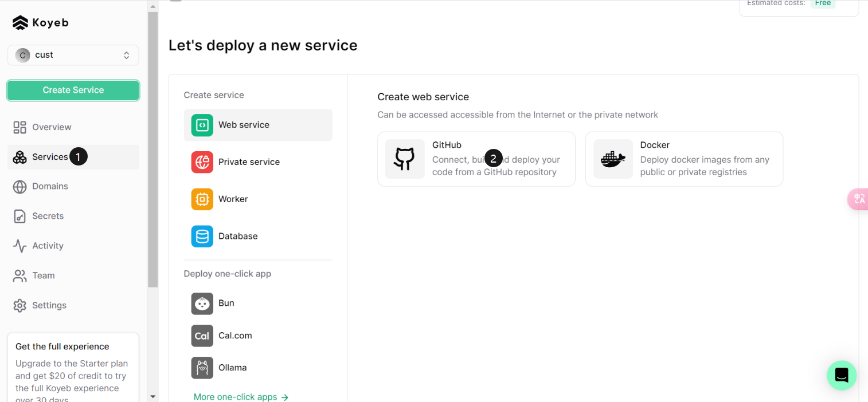The width and height of the screenshot is (868, 402).
Task: Select the Web service type
Action: 258,125
